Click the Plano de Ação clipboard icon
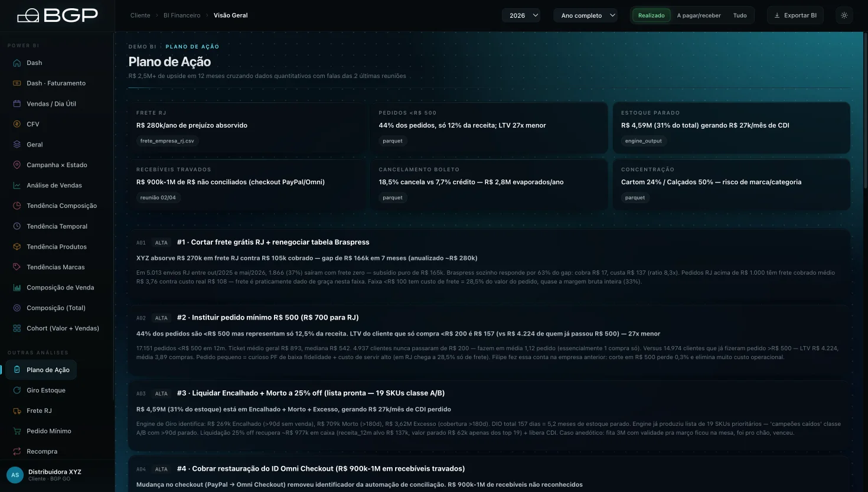The height and width of the screenshot is (492, 868). [17, 370]
